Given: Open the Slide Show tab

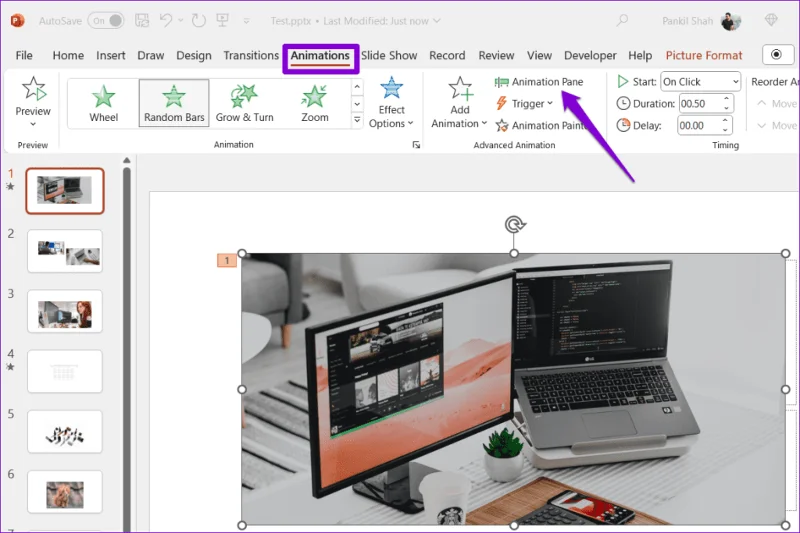Looking at the screenshot, I should 389,55.
